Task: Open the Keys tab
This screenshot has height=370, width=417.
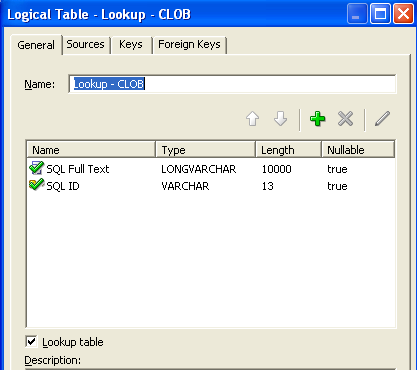Action: pos(131,44)
